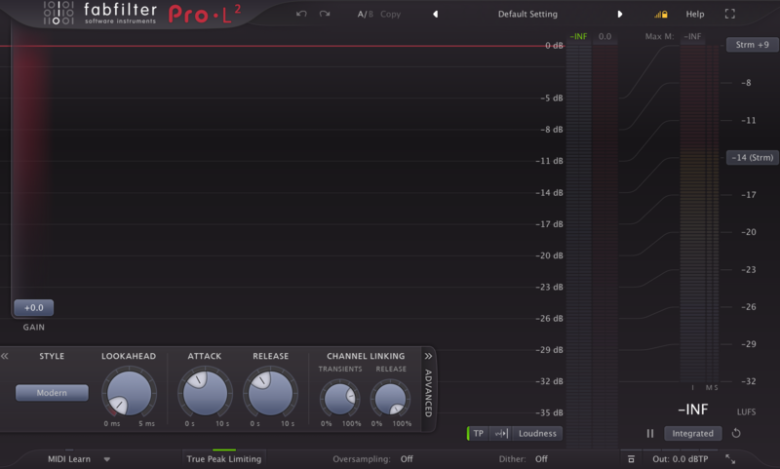Toggle the TP true peak meter button
The image size is (780, 469).
click(x=478, y=433)
